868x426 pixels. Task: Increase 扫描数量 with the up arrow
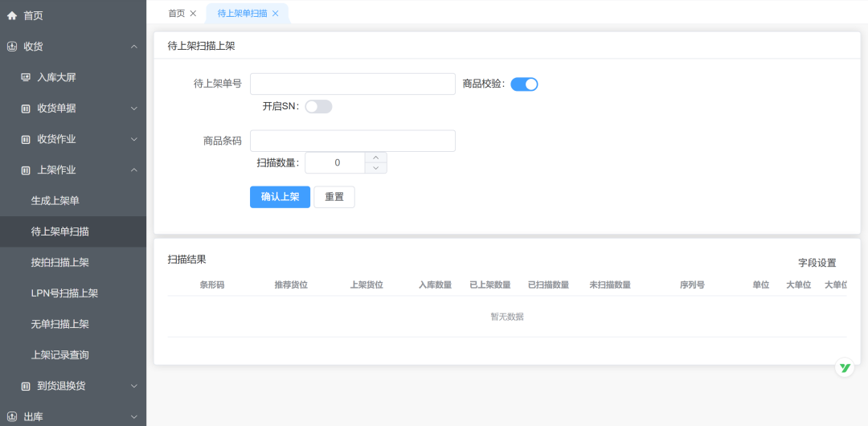click(375, 158)
